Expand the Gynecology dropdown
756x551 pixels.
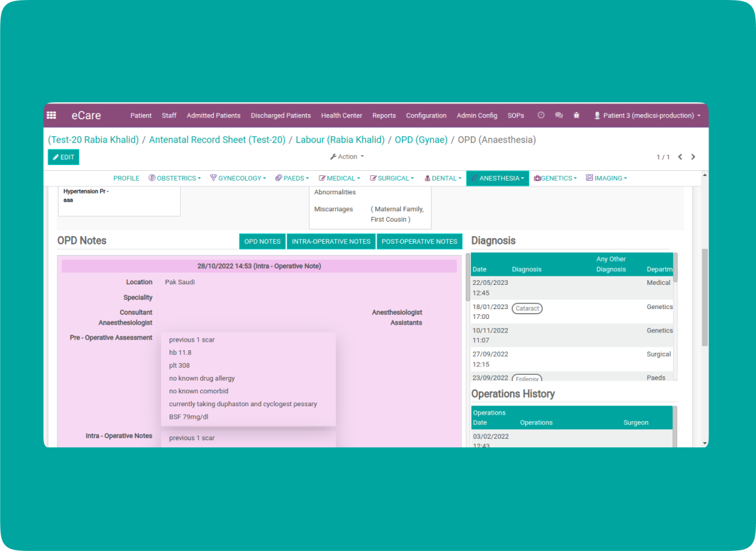pyautogui.click(x=238, y=178)
